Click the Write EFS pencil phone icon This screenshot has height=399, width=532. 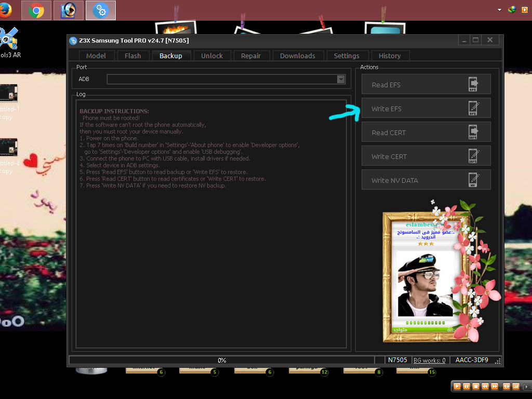[473, 108]
